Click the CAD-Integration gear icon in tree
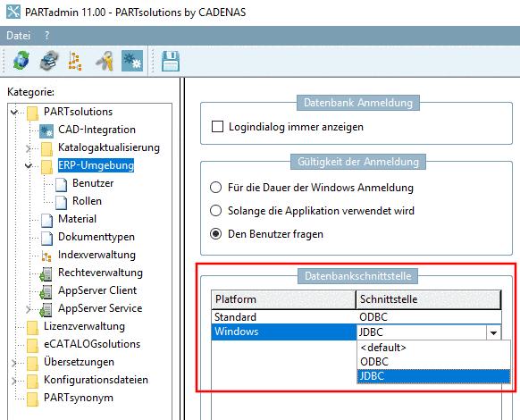 pos(46,130)
